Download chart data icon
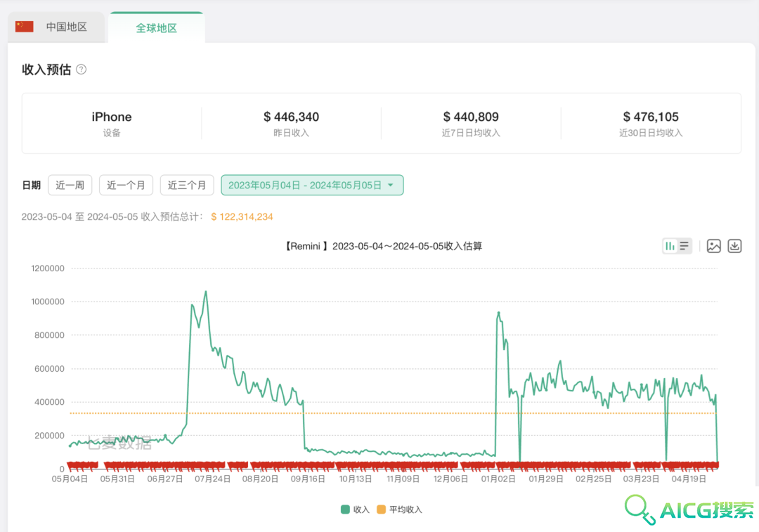This screenshot has height=532, width=759. tap(735, 247)
